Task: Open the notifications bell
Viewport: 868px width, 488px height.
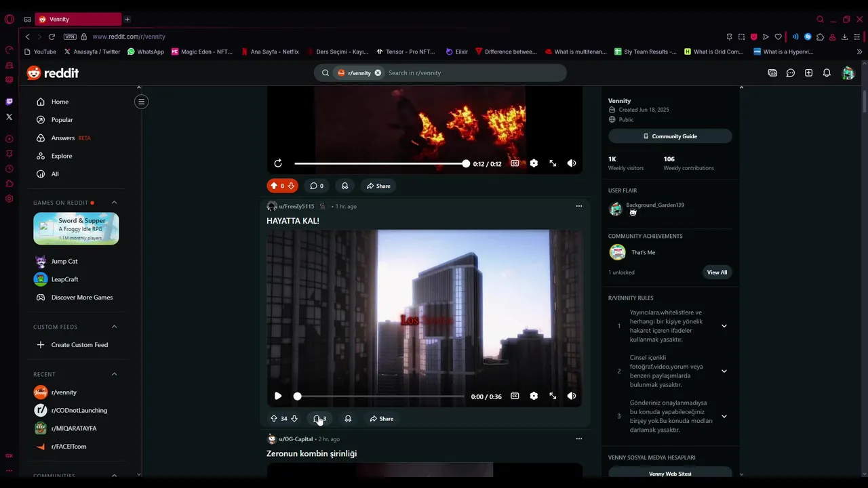Action: pos(827,73)
